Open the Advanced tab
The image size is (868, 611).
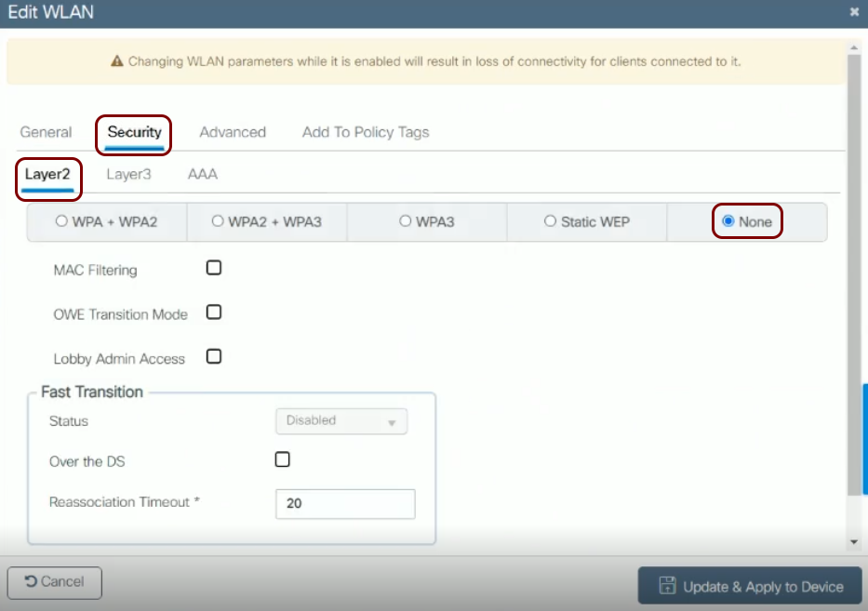[233, 132]
